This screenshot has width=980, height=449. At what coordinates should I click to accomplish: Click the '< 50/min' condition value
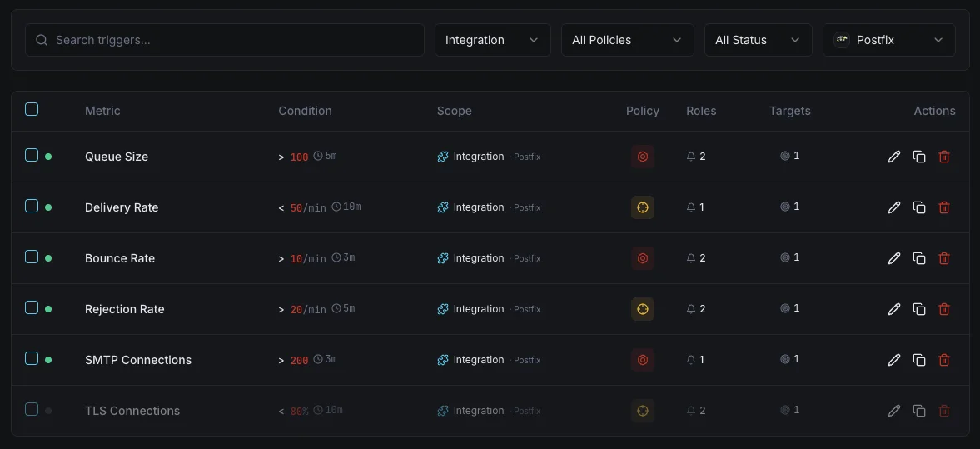tap(302, 207)
